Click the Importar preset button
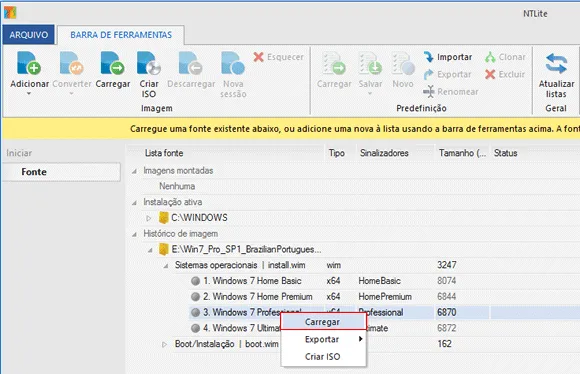580x374 pixels. 448,57
